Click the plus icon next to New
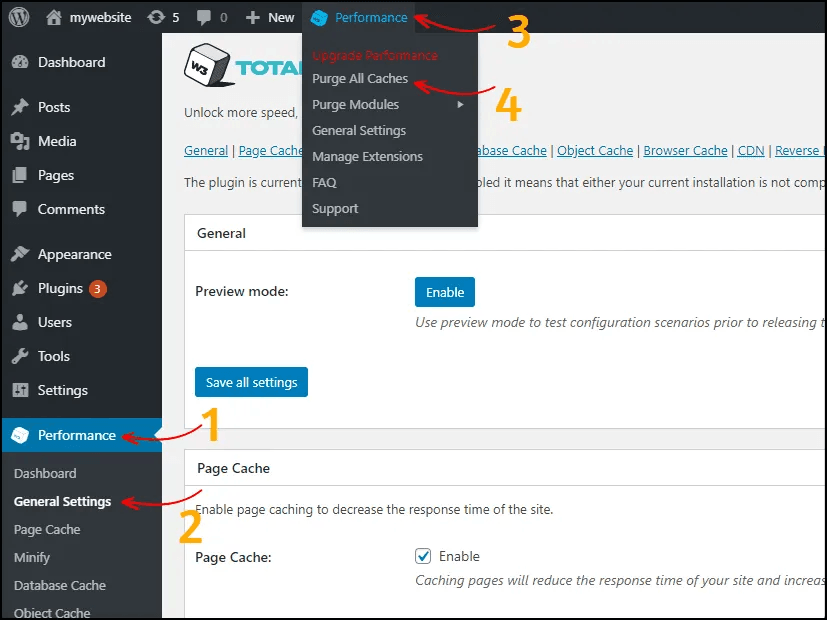The image size is (827, 620). (x=253, y=17)
